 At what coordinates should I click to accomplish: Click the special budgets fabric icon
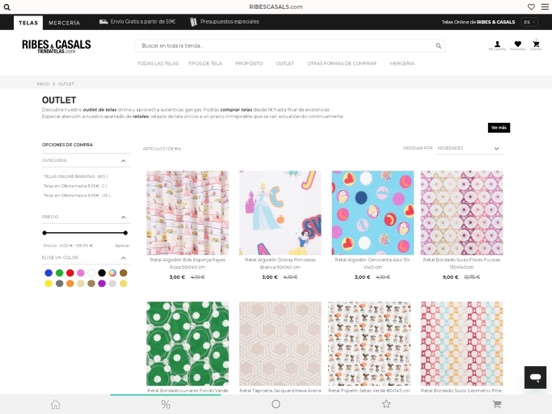point(193,22)
